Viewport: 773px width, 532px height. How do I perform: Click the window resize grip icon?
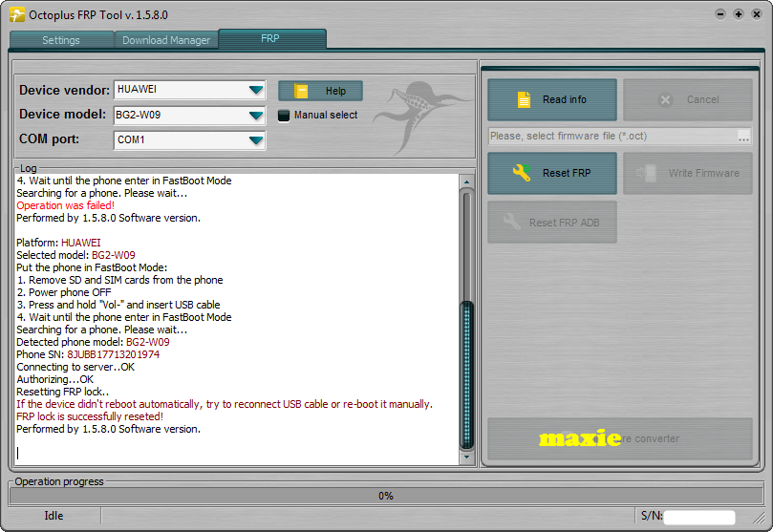(759, 518)
